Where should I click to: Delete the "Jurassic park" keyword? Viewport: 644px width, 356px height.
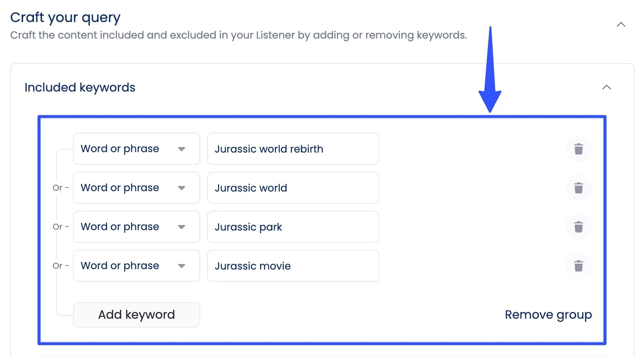pos(578,227)
